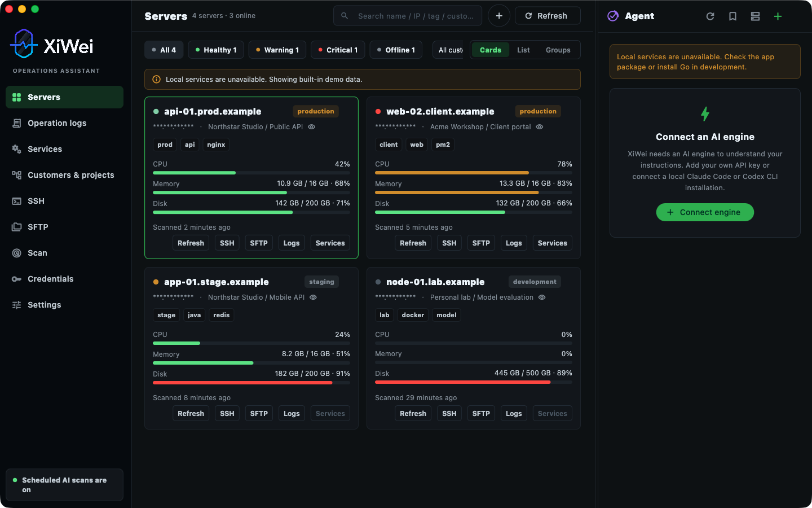The width and height of the screenshot is (812, 508).
Task: Open Credentials in sidebar
Action: click(x=64, y=279)
